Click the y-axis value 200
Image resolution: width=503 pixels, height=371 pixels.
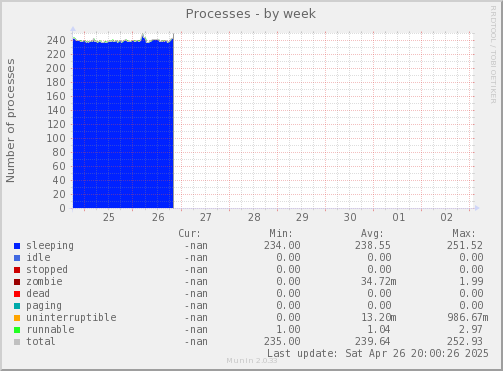point(56,68)
